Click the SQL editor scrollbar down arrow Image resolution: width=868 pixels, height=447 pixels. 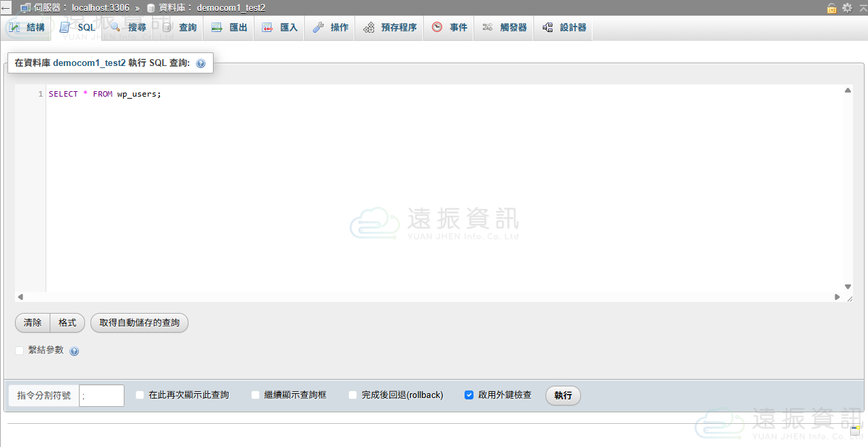848,286
